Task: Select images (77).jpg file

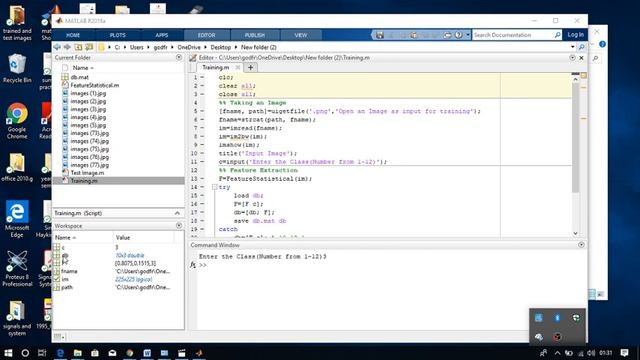Action: (x=89, y=165)
